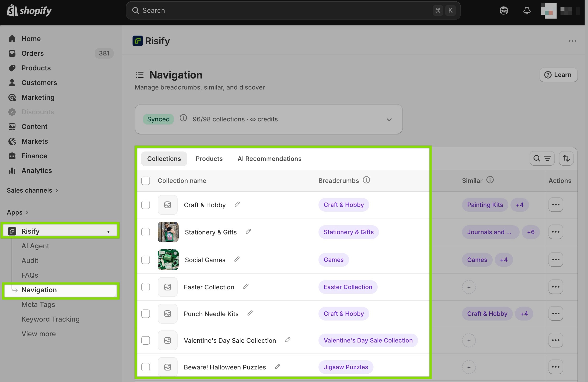This screenshot has height=382, width=588.
Task: Check the Punch Needle Kits row checkbox
Action: click(146, 314)
